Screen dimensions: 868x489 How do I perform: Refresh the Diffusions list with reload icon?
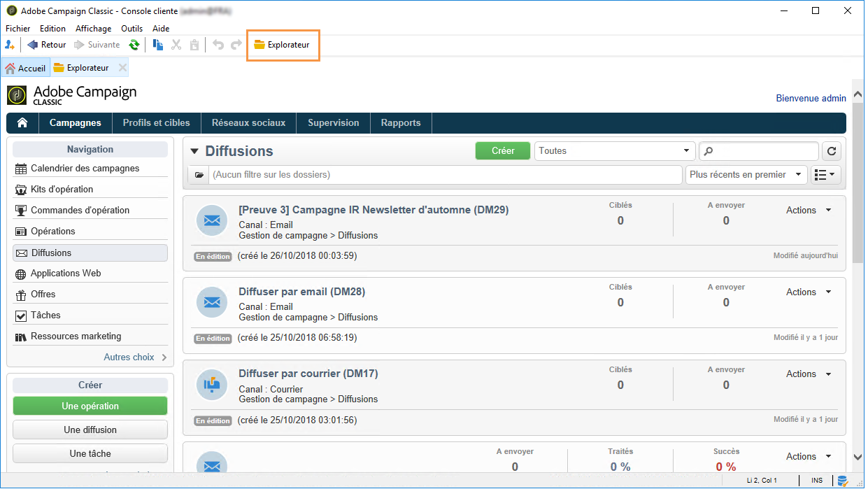pos(832,151)
